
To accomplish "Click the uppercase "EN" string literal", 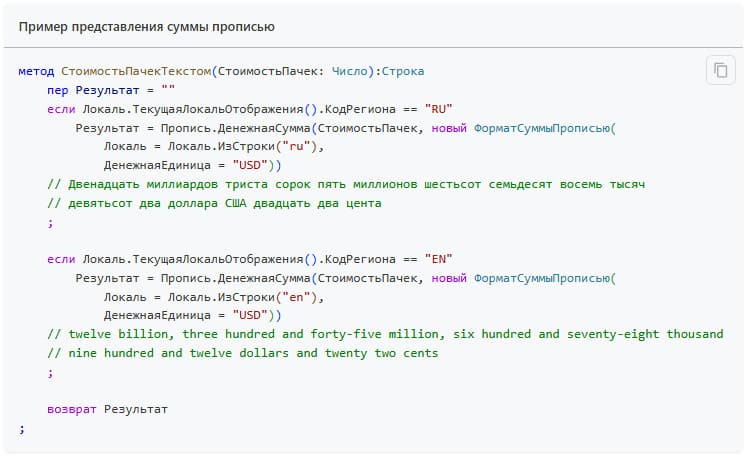I will coord(439,259).
